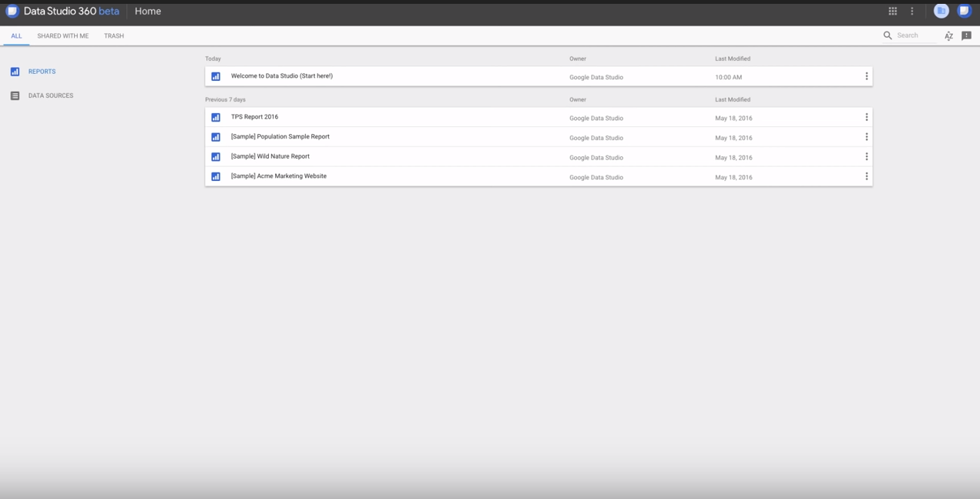Switch to the Shared With Me tab
Screen dimensions: 980x499
(62, 35)
